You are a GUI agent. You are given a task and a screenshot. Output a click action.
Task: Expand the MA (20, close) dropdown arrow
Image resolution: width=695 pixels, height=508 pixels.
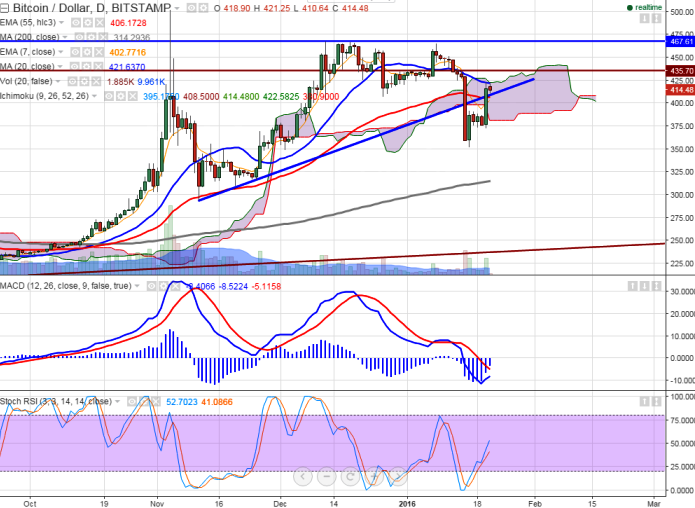[60, 66]
